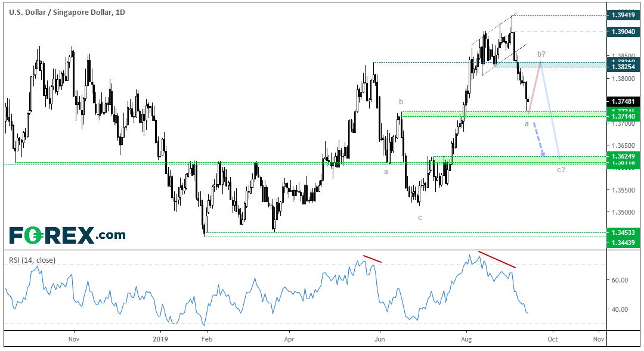This screenshot has width=644, height=351.
Task: Click the Jun label on time axis
Action: (380, 339)
